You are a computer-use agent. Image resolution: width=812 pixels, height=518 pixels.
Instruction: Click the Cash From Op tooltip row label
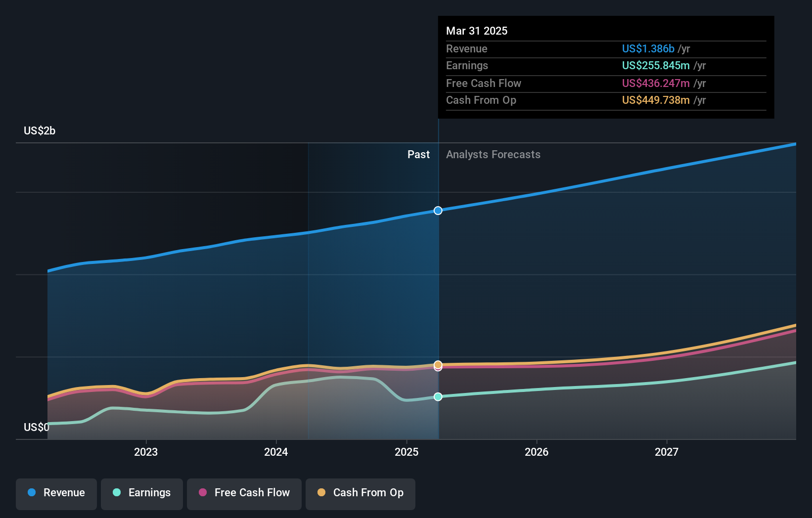[x=481, y=100]
